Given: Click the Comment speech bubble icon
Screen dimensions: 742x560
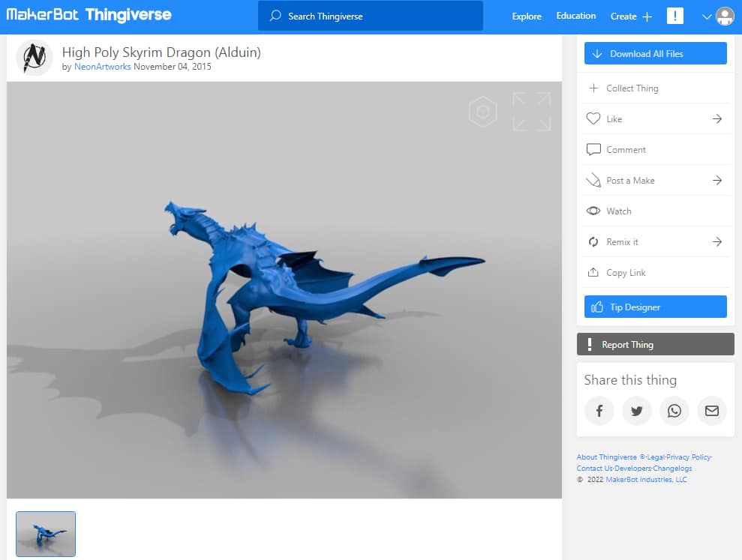Looking at the screenshot, I should [x=593, y=149].
